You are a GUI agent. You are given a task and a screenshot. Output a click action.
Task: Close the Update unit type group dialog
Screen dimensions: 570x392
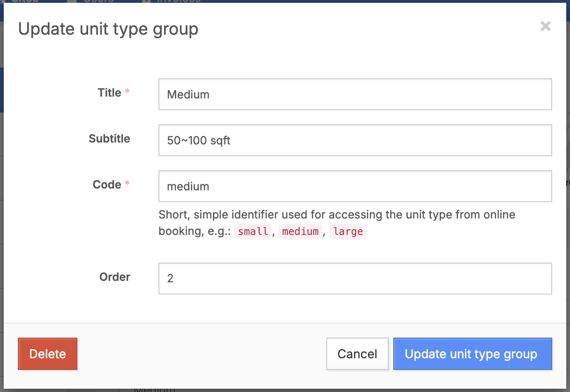(545, 26)
